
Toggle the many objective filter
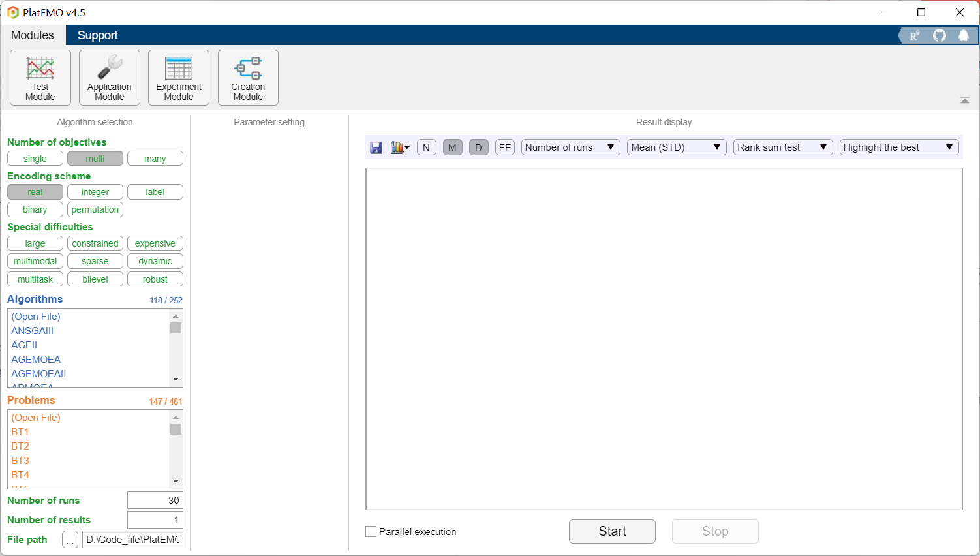click(x=155, y=159)
